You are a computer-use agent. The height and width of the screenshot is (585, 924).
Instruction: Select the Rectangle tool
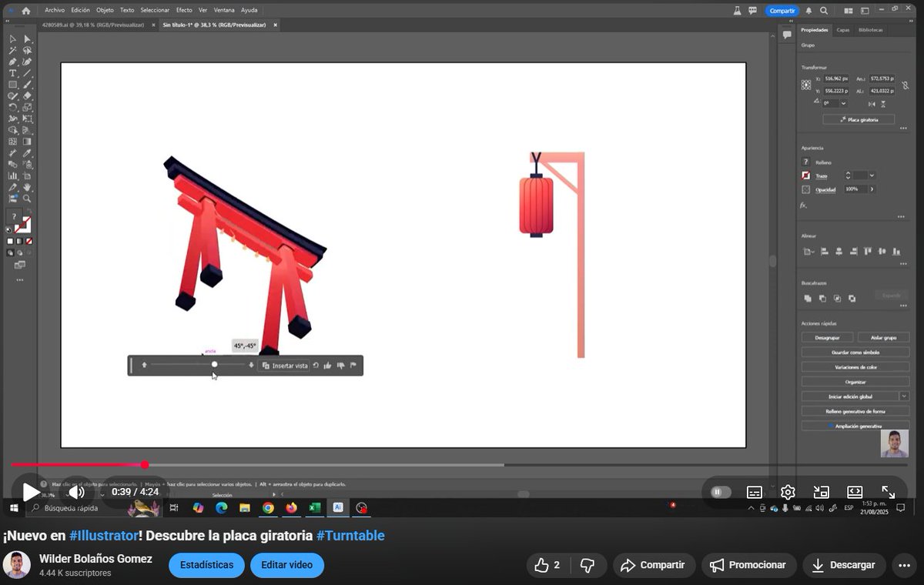pos(13,85)
